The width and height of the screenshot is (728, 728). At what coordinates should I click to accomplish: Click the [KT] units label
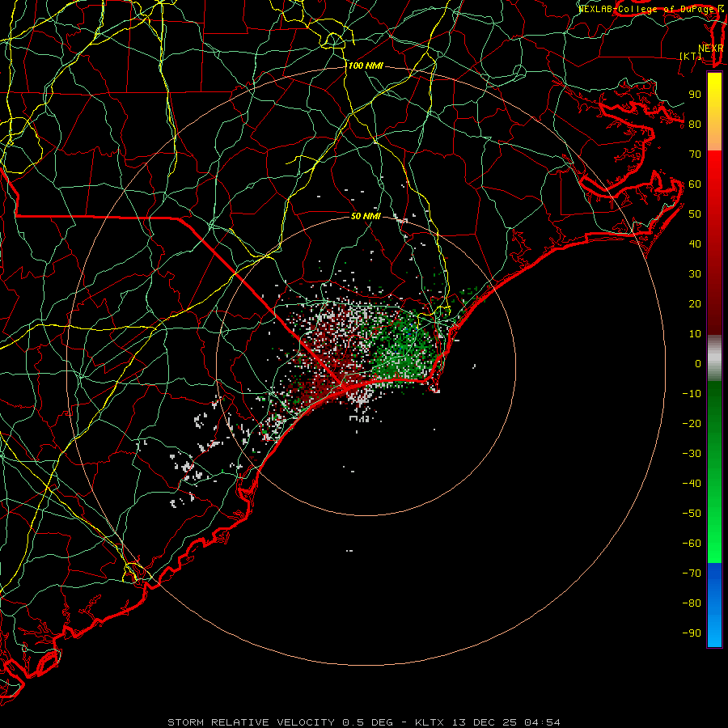691,56
